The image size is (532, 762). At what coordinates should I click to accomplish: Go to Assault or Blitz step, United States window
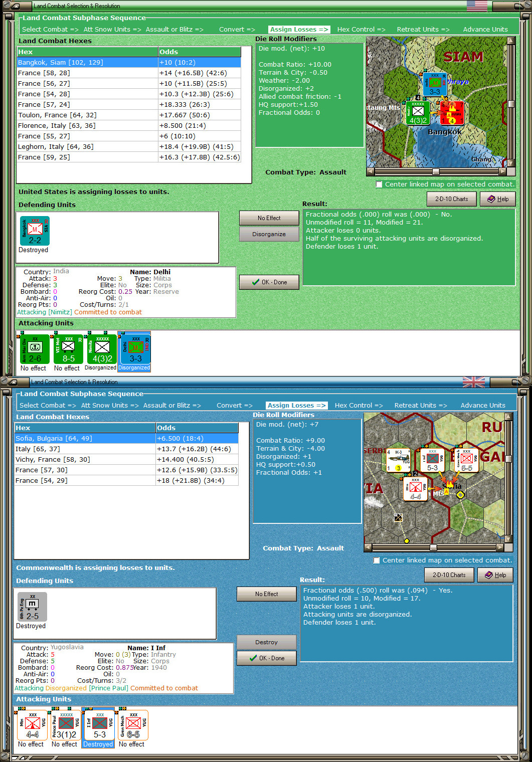[x=174, y=30]
